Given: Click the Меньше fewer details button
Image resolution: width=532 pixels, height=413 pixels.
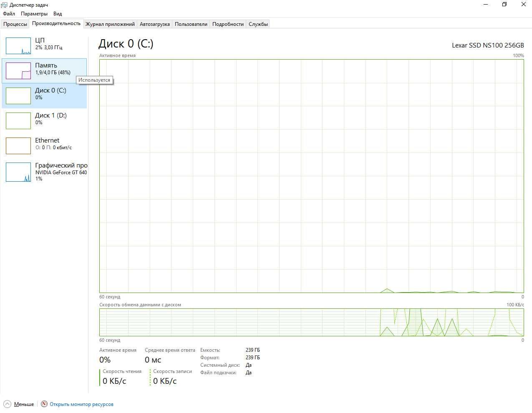Looking at the screenshot, I should click(x=24, y=404).
